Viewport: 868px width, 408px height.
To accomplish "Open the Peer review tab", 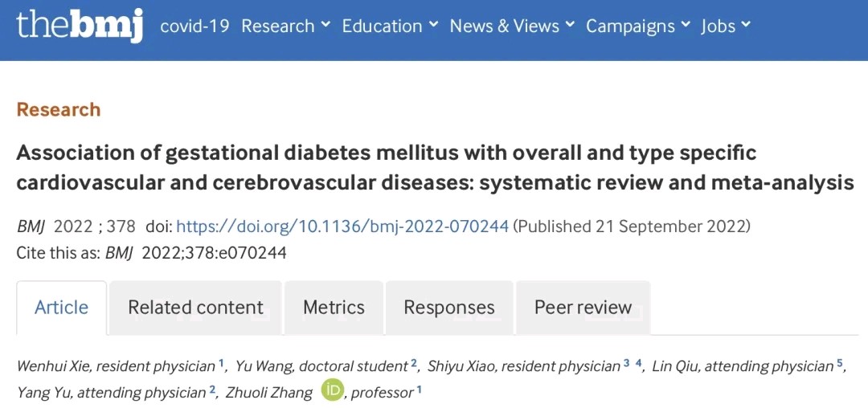I will tap(583, 308).
